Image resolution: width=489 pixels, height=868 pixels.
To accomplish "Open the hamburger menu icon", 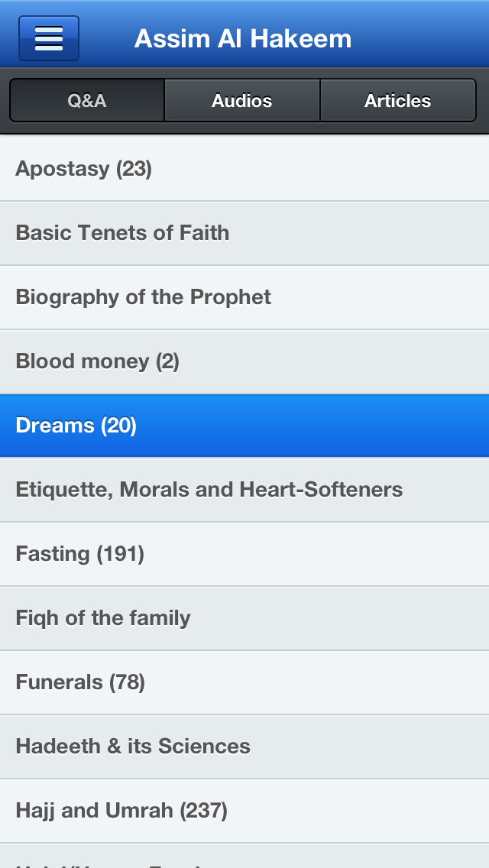I will 49,38.
